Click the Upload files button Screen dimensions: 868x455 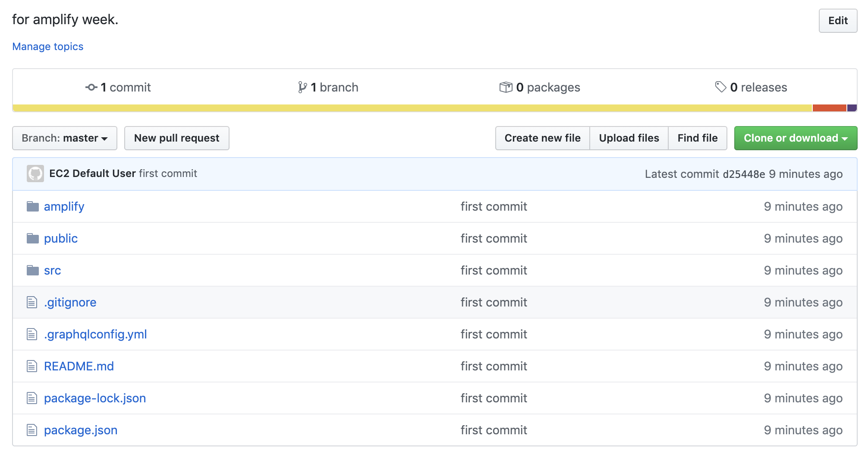click(x=629, y=138)
